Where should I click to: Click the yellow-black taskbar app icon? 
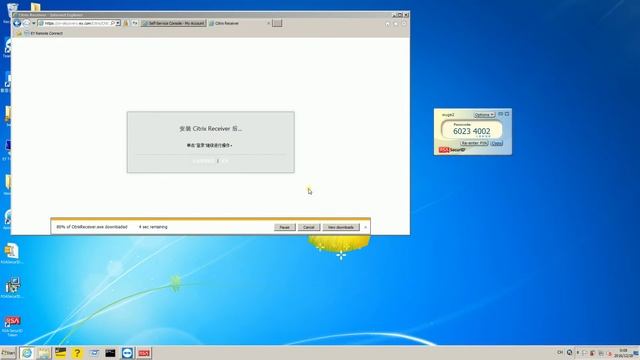(x=60, y=353)
